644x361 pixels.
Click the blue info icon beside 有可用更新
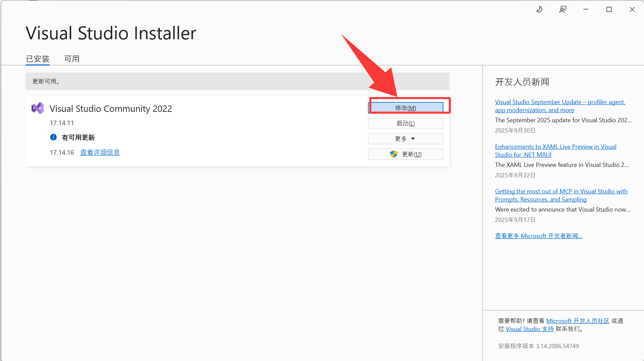[x=53, y=137]
